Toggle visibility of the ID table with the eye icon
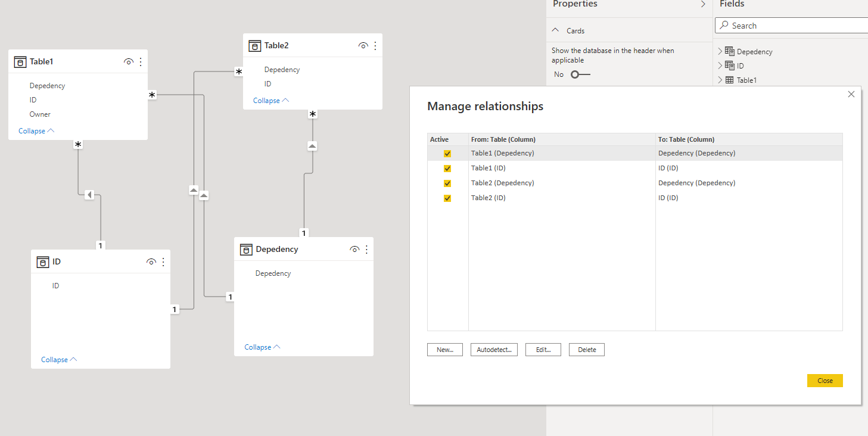 pos(151,262)
